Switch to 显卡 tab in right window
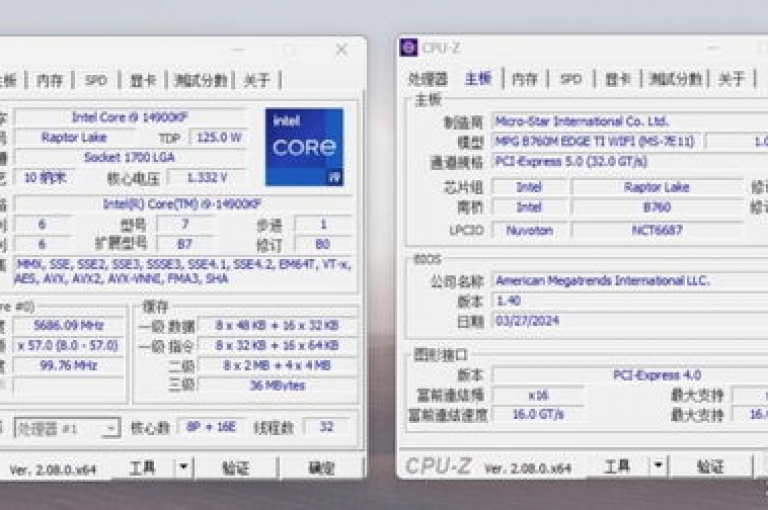The image size is (768, 510). 618,79
